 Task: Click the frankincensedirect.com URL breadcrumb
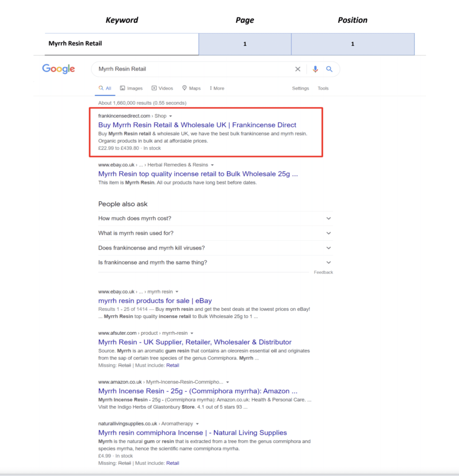(x=132, y=116)
